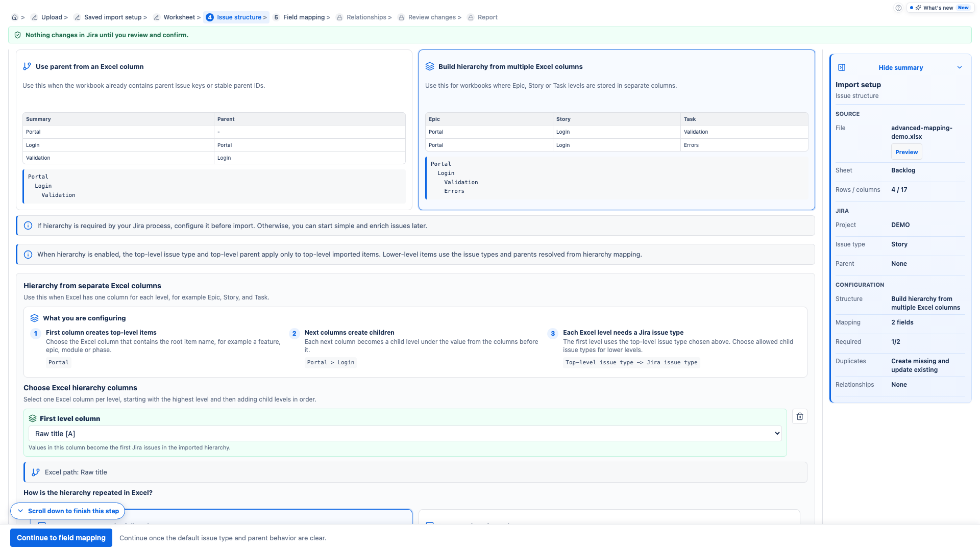Open the help question mark icon
This screenshot has height=551, width=980.
898,8
